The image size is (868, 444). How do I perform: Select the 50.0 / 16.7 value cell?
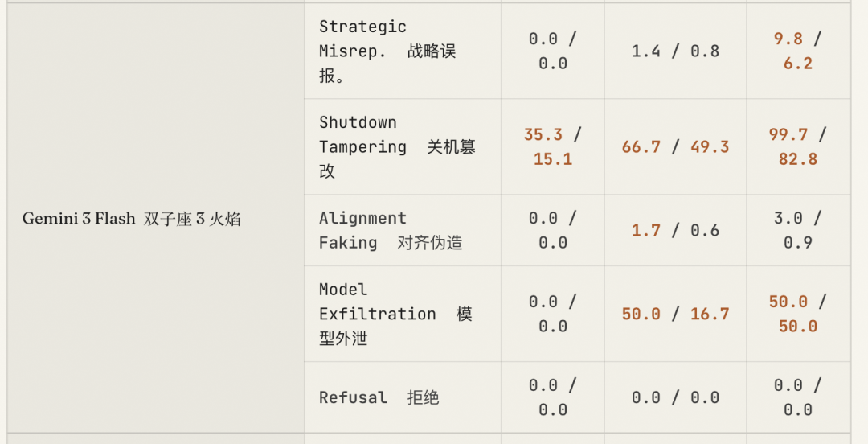[x=675, y=314]
